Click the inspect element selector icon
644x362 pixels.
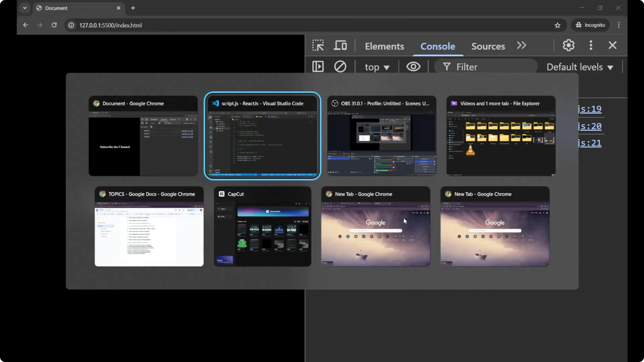318,46
